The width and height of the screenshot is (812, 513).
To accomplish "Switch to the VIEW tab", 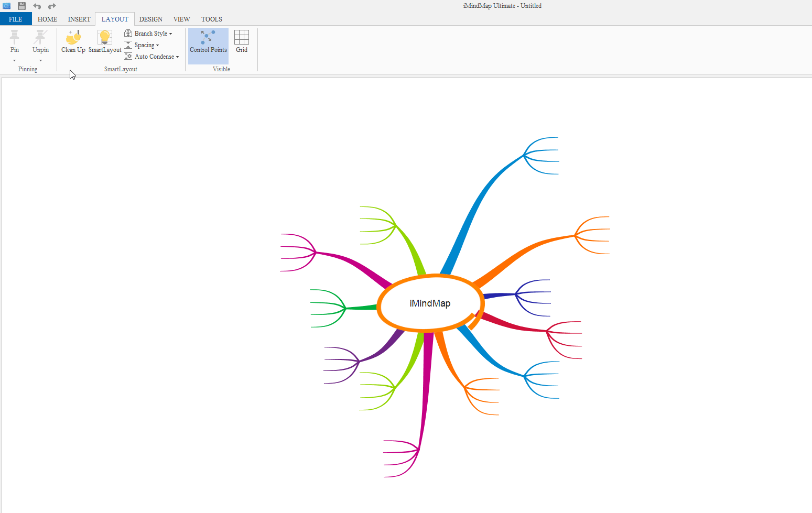I will click(x=182, y=19).
